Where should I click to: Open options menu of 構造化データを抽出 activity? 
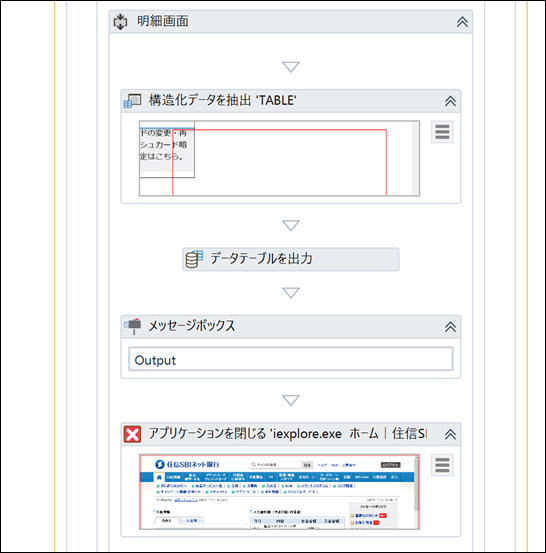(x=442, y=132)
